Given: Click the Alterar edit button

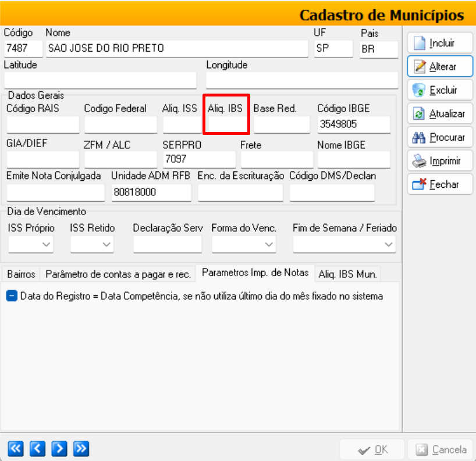Looking at the screenshot, I should tap(440, 67).
